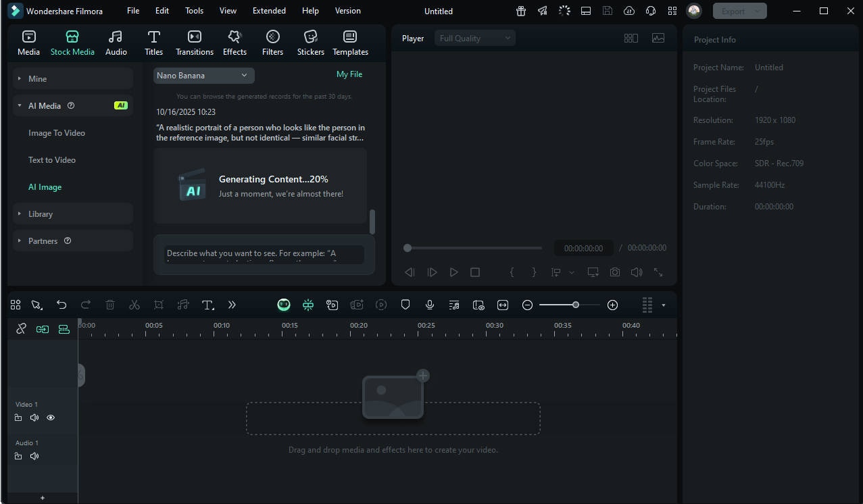Image resolution: width=863 pixels, height=504 pixels.
Task: Click the player progress slider handle
Action: [408, 248]
